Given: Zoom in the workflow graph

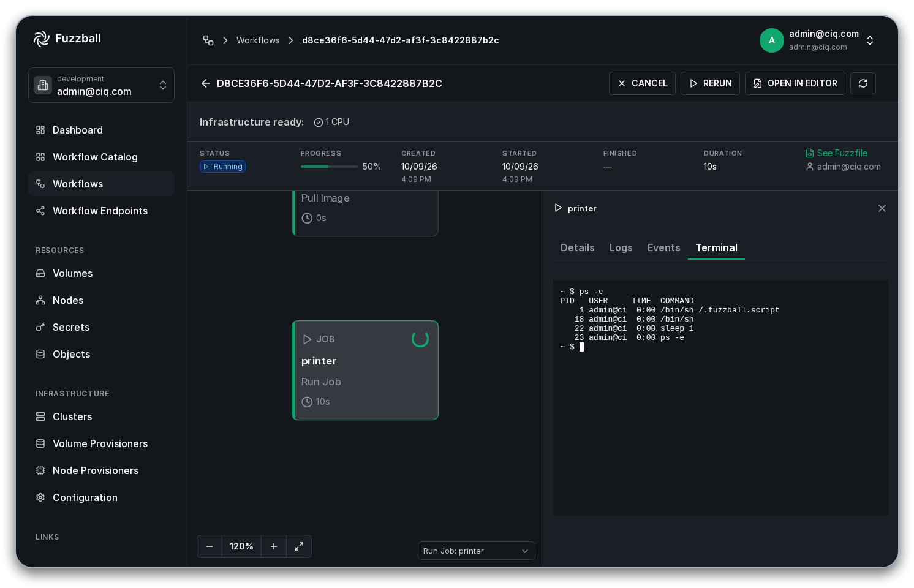Looking at the screenshot, I should click(x=274, y=546).
